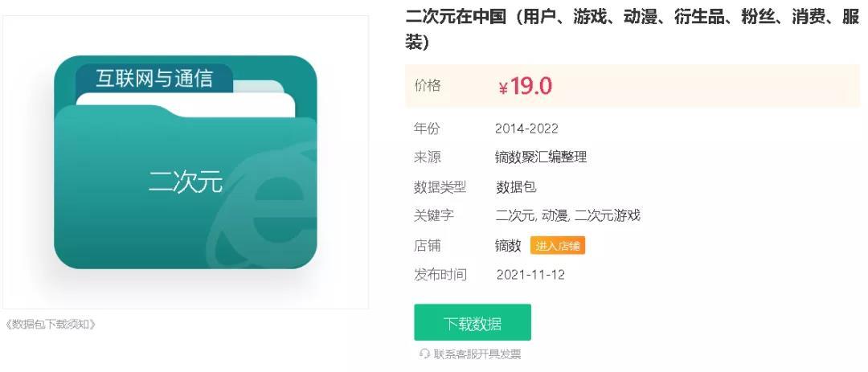Click the publish date 2021-11-12
The image size is (868, 372).
[530, 275]
